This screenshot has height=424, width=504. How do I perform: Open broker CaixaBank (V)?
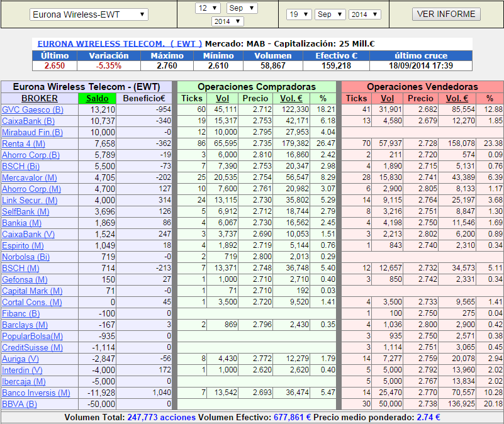tap(28, 235)
